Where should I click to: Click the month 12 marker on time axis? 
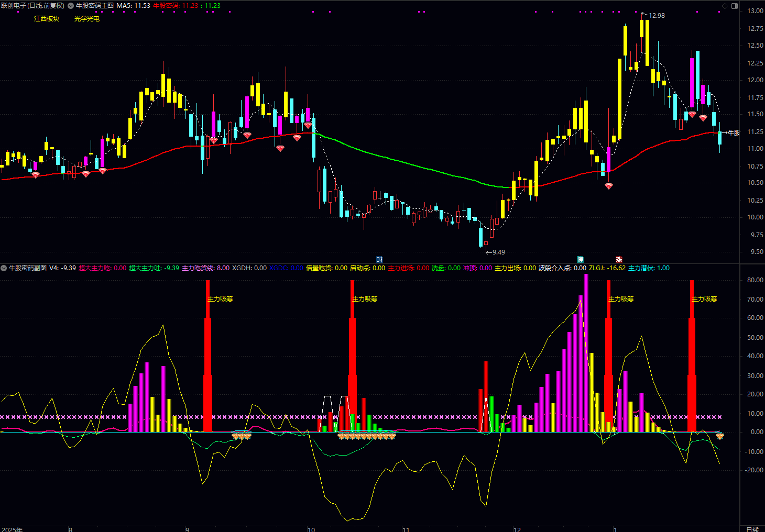[x=517, y=529]
